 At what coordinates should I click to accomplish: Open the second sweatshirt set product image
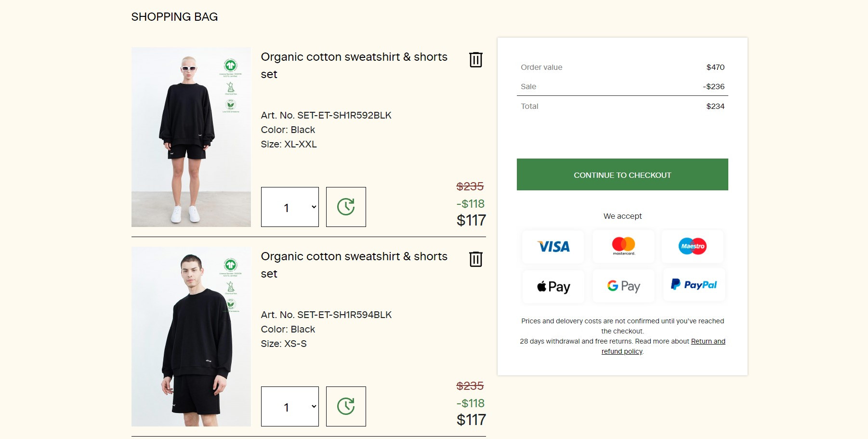tap(191, 336)
